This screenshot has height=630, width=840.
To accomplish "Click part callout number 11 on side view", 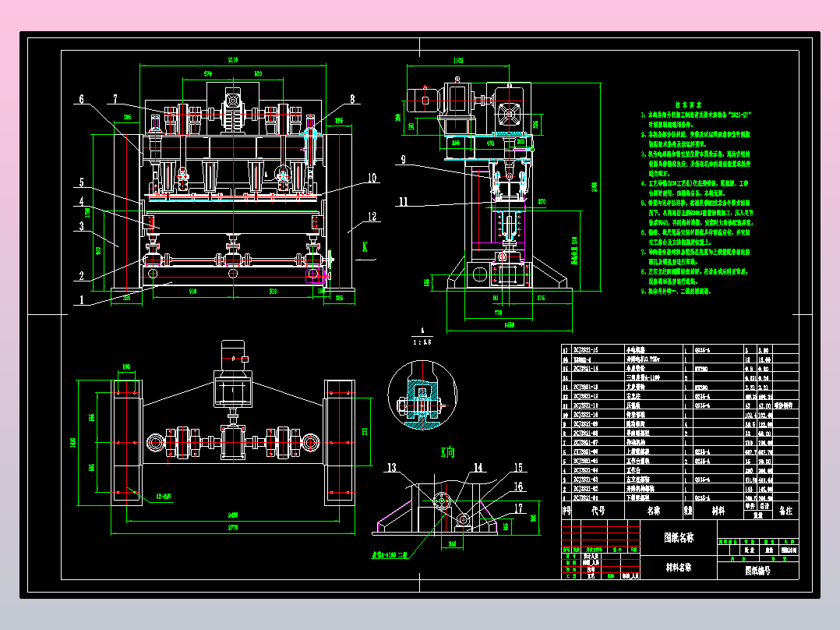I will pyautogui.click(x=403, y=202).
